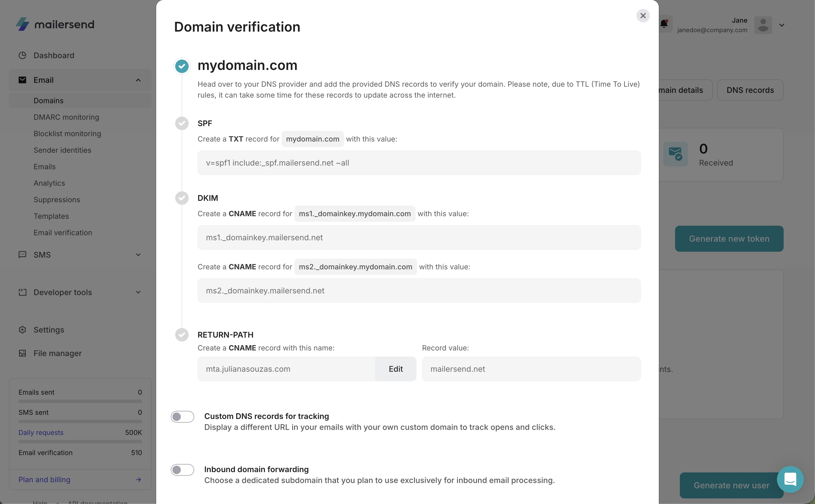Open Plan and billing link

pyautogui.click(x=44, y=480)
